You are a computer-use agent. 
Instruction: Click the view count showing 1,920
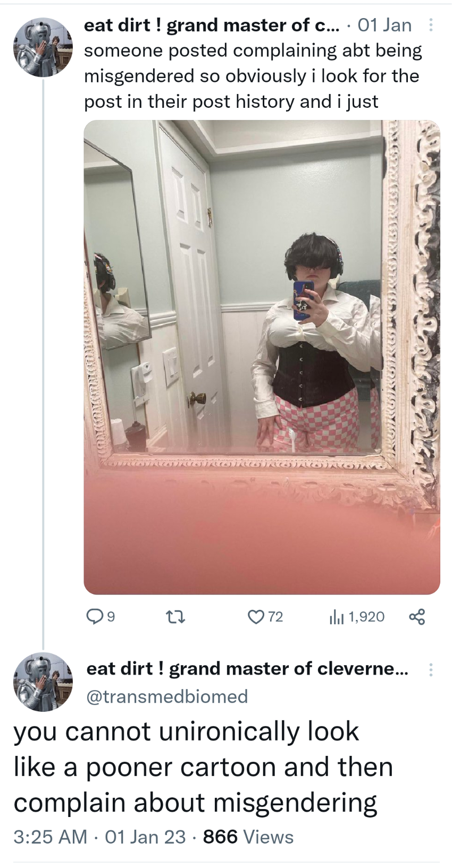click(x=367, y=616)
